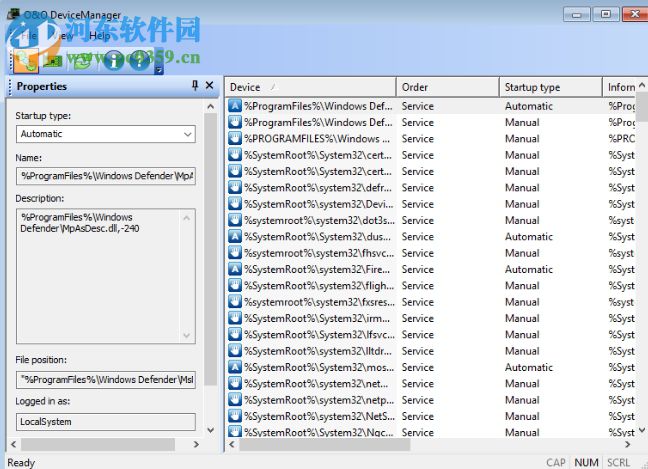
Task: Click the CAP status bar indicator
Action: coord(556,462)
